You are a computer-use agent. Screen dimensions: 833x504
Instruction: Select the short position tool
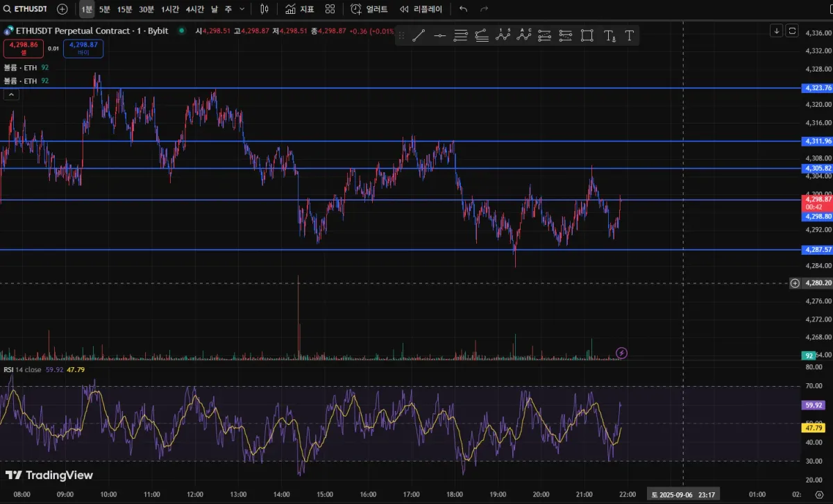pos(566,35)
